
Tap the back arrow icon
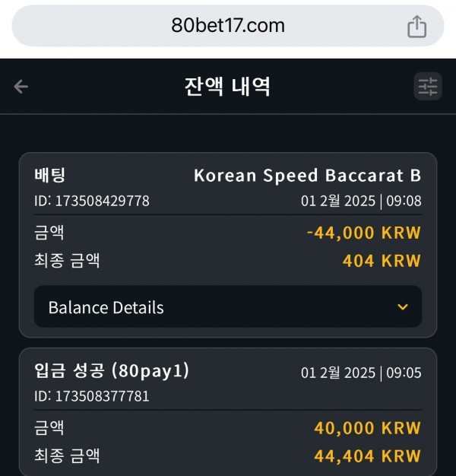tap(21, 87)
